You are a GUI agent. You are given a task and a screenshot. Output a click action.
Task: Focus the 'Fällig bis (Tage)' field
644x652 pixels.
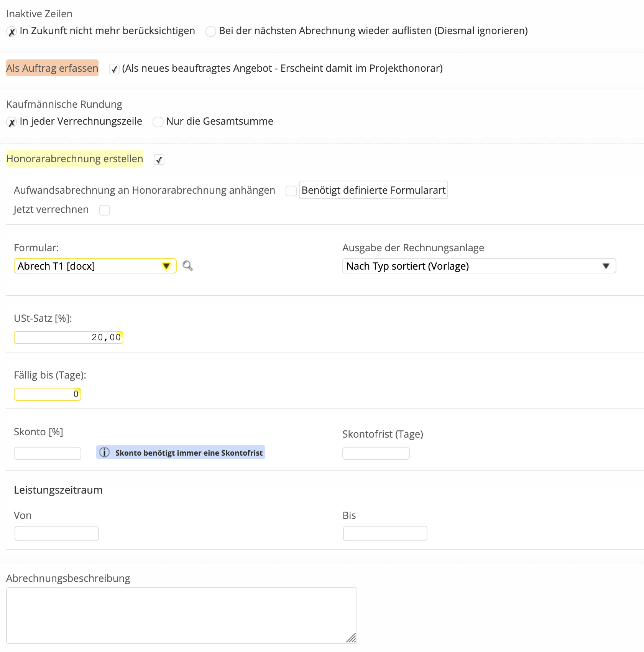pyautogui.click(x=48, y=394)
